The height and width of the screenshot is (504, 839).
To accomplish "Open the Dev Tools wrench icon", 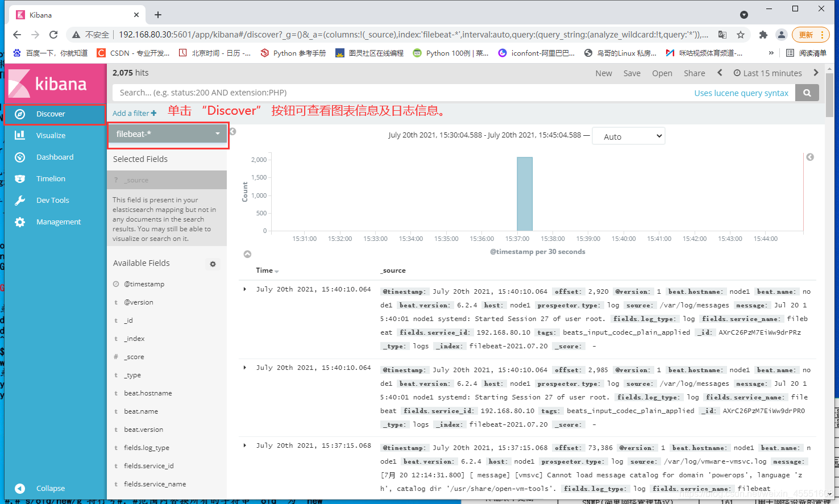I will [20, 201].
